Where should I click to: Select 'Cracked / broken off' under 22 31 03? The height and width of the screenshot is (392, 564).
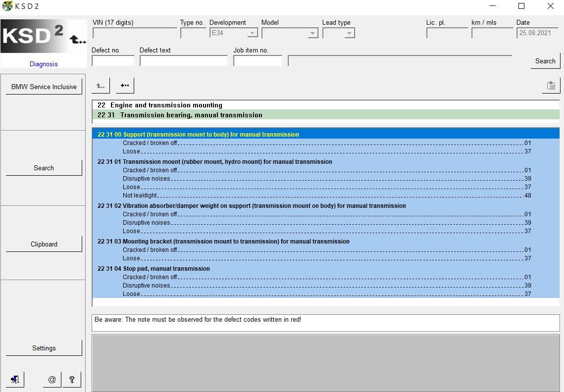(326, 250)
